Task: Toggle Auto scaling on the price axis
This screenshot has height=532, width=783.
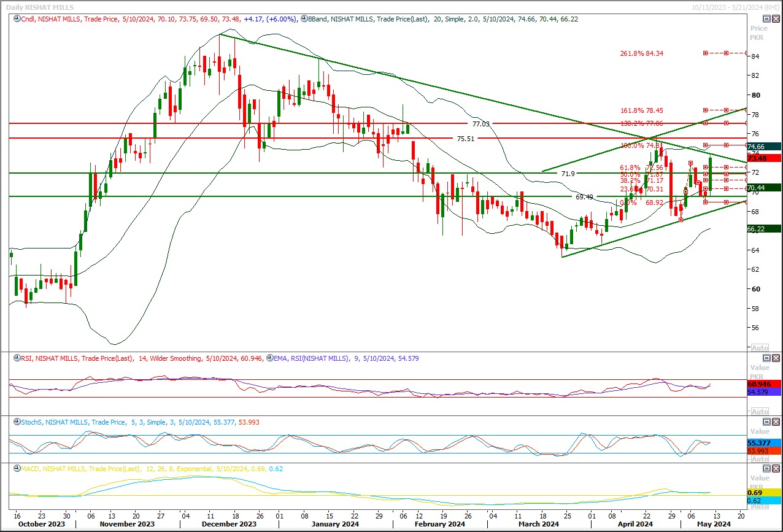Action: tap(760, 348)
